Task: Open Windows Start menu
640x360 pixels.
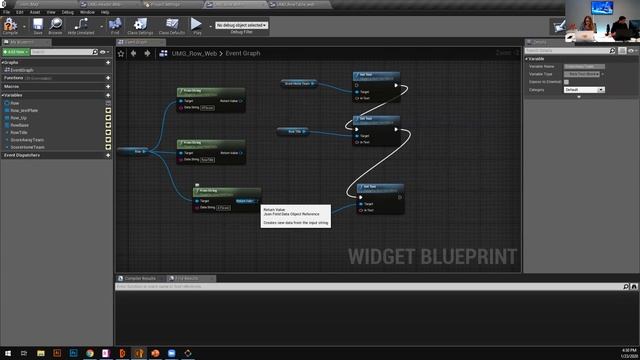Action: (x=8, y=353)
